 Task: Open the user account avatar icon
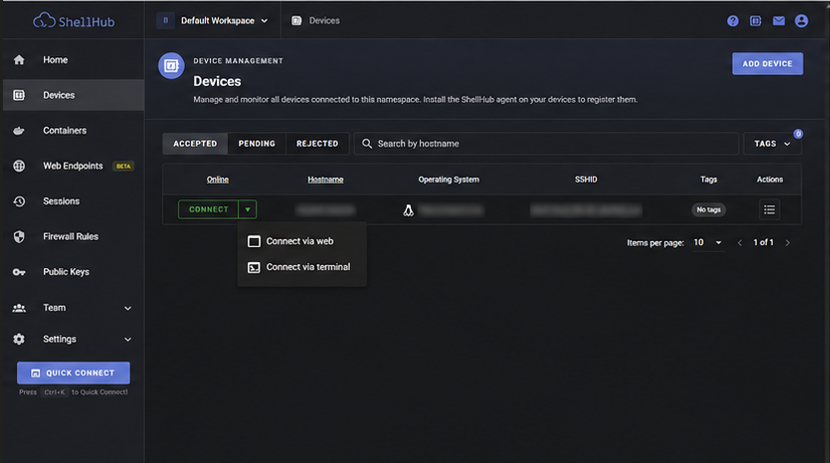(801, 21)
